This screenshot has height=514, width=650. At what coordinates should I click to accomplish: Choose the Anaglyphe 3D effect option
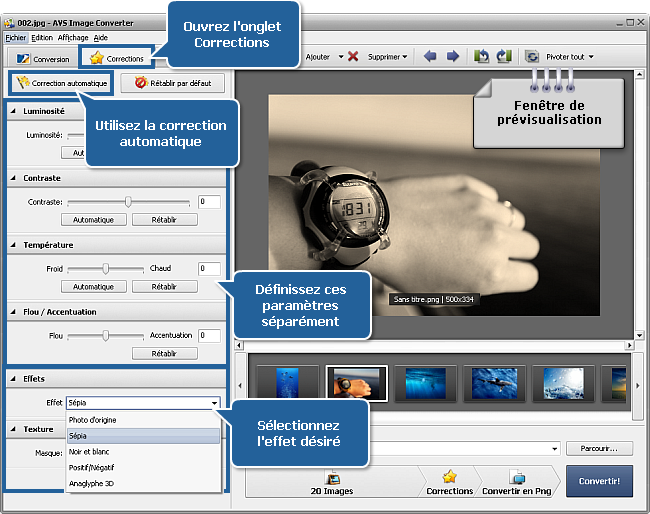92,484
